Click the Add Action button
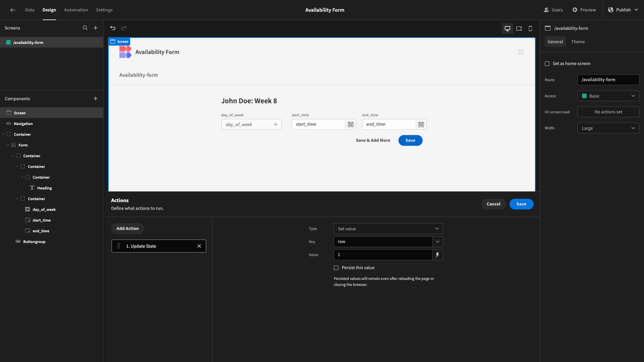The height and width of the screenshot is (362, 644). point(127,229)
